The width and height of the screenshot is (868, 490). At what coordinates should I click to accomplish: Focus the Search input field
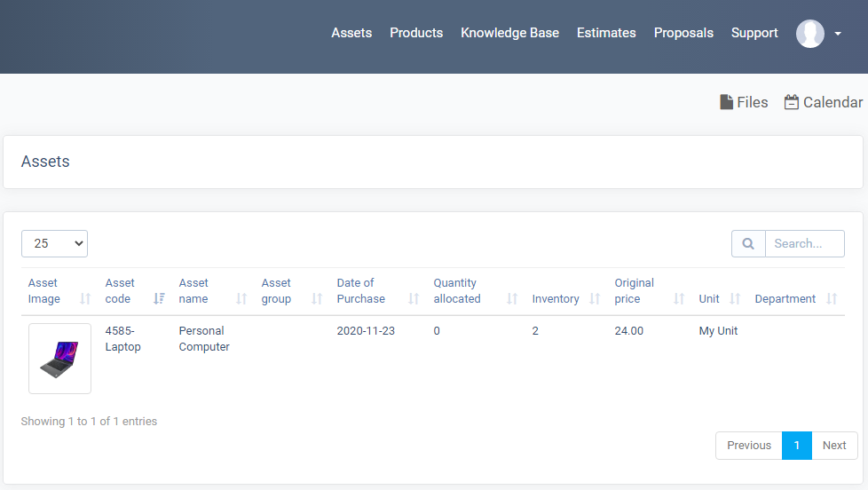point(804,243)
